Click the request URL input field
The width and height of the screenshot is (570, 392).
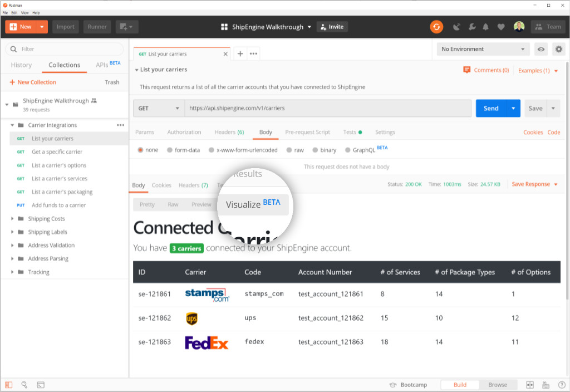tap(328, 108)
